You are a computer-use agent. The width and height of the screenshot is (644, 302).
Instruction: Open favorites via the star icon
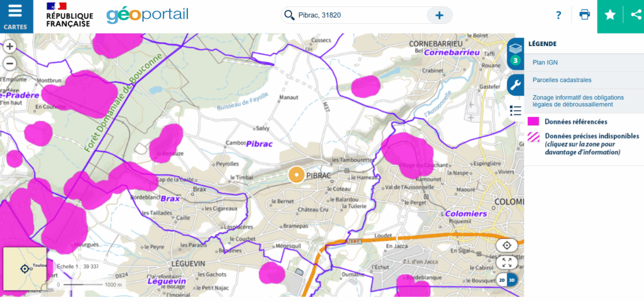[609, 16]
